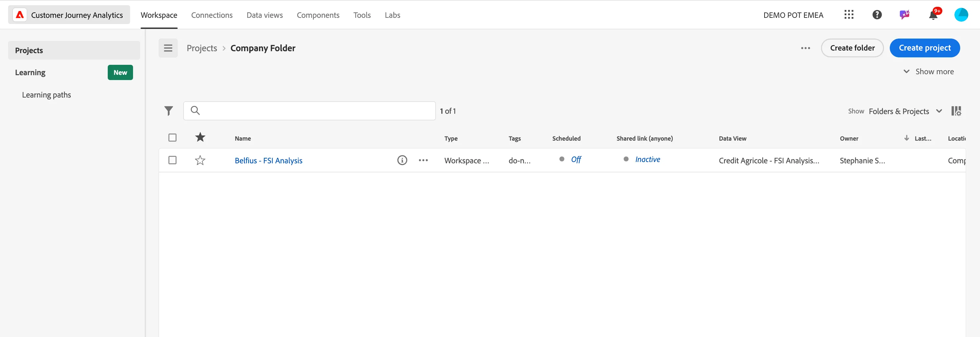Open the Components menu
Screen dimensions: 980x337
318,15
